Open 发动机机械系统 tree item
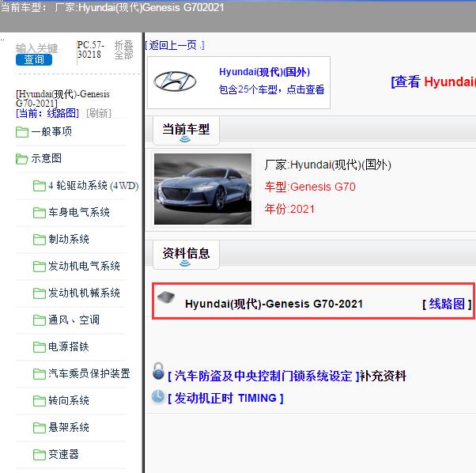Screen dimensions: 476x473 point(84,293)
